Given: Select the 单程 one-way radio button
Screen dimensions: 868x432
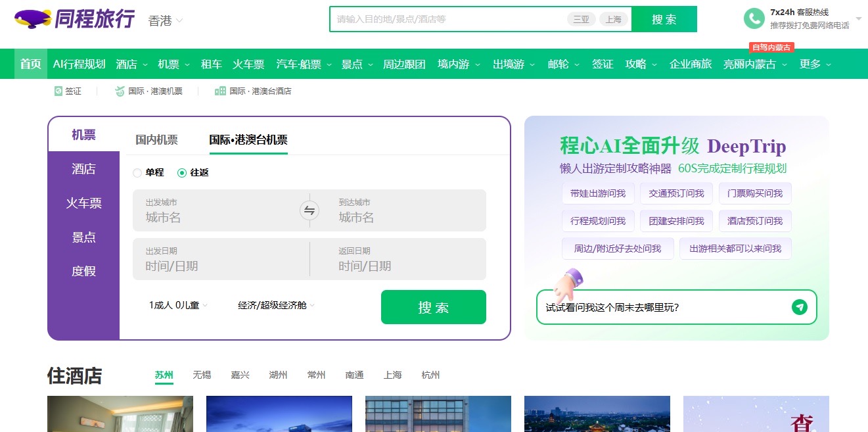Looking at the screenshot, I should (137, 172).
